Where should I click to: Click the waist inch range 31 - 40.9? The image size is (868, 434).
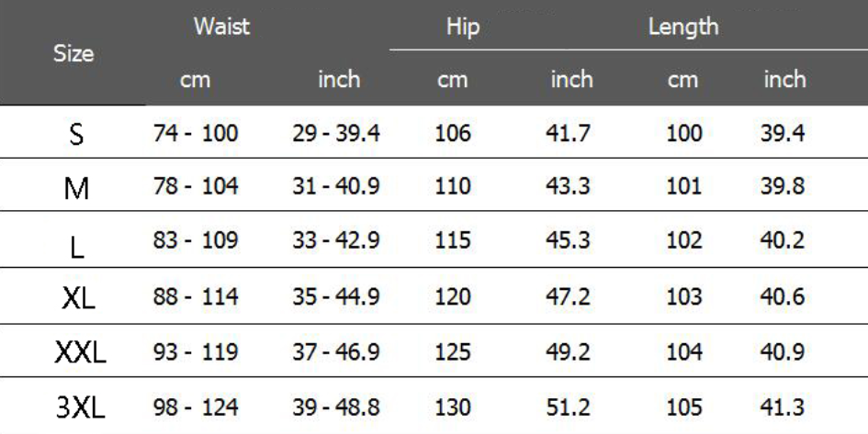tap(336, 187)
